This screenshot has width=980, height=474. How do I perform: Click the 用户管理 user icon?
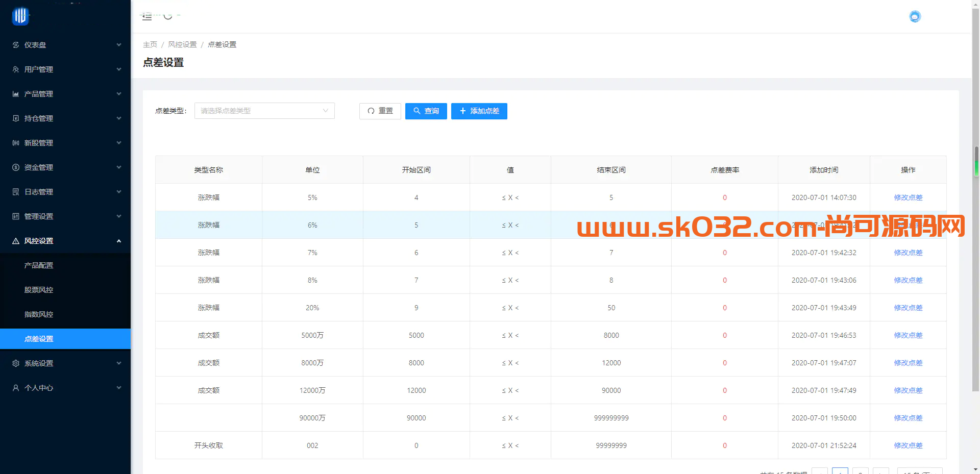click(16, 69)
